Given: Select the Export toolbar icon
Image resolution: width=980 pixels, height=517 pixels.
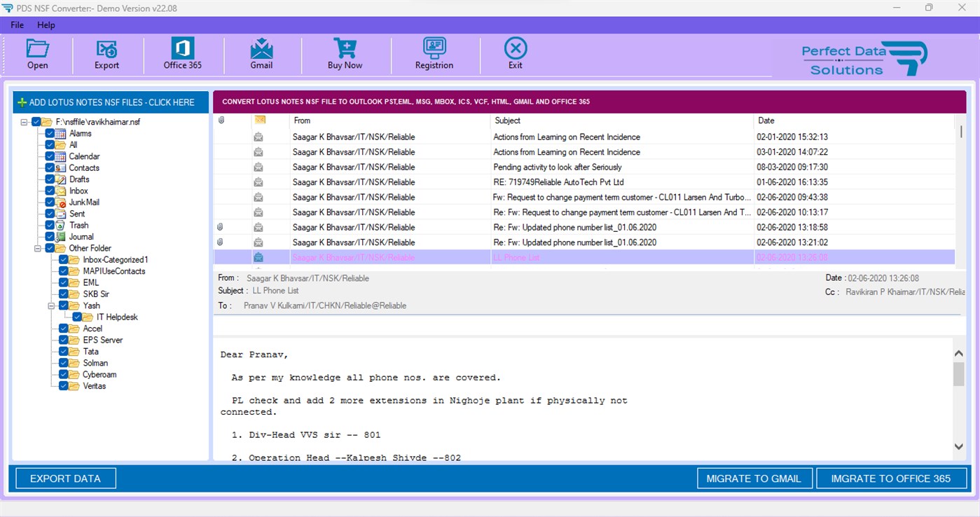Looking at the screenshot, I should (x=106, y=54).
